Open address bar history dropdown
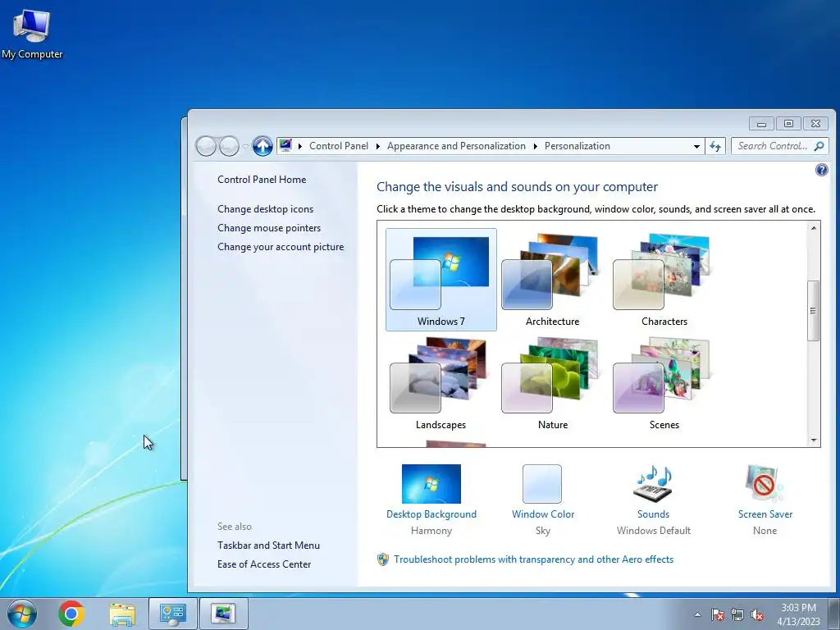This screenshot has width=840, height=630. pos(696,146)
